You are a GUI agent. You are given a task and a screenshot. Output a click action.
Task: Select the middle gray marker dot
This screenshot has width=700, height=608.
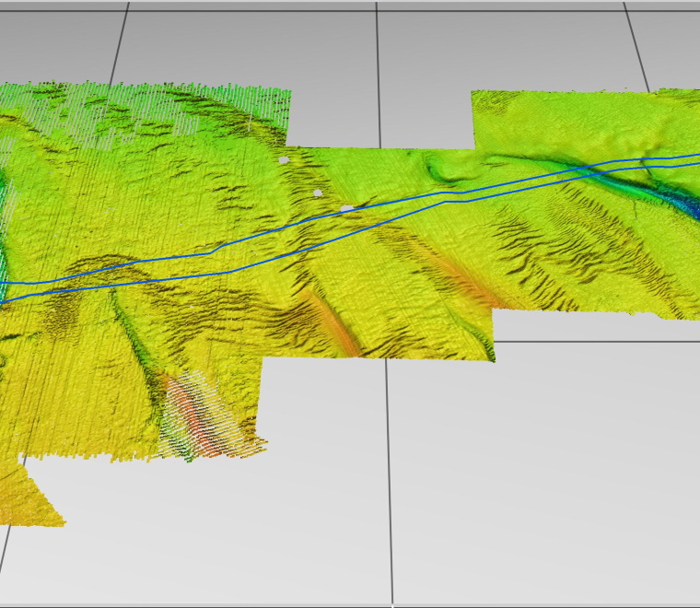318,193
